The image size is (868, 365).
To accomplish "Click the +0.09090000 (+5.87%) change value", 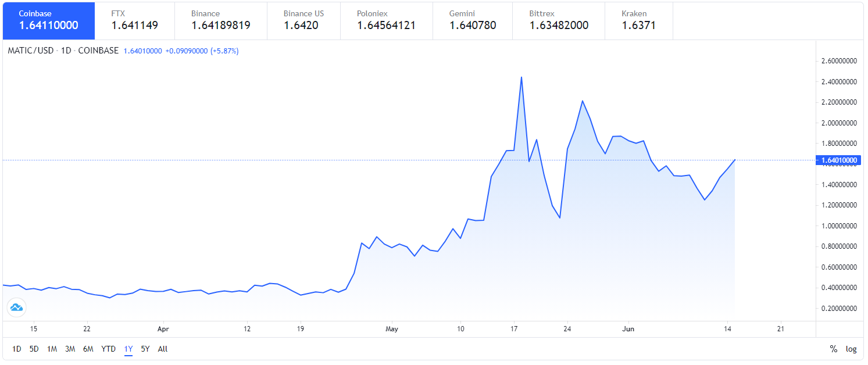I will [202, 51].
